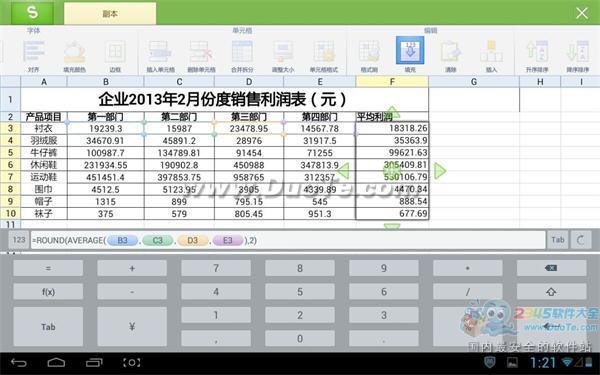Tap the Android back navigation button
This screenshot has width=600, height=375.
[18, 362]
